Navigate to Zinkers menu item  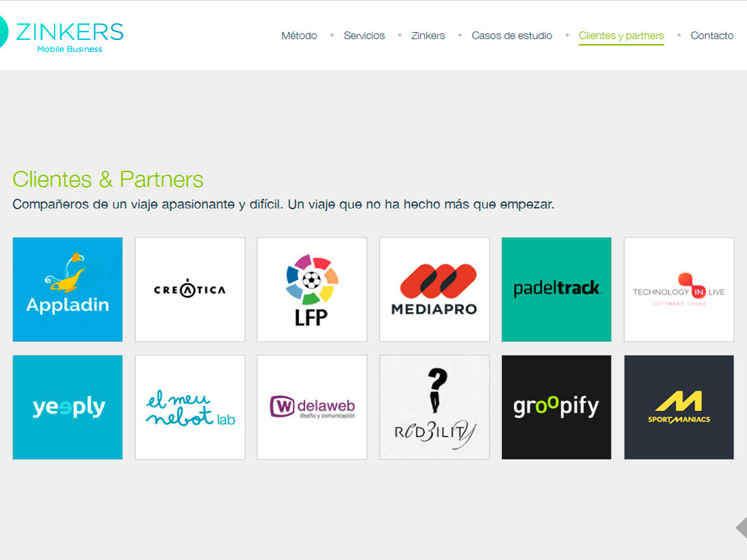428,36
